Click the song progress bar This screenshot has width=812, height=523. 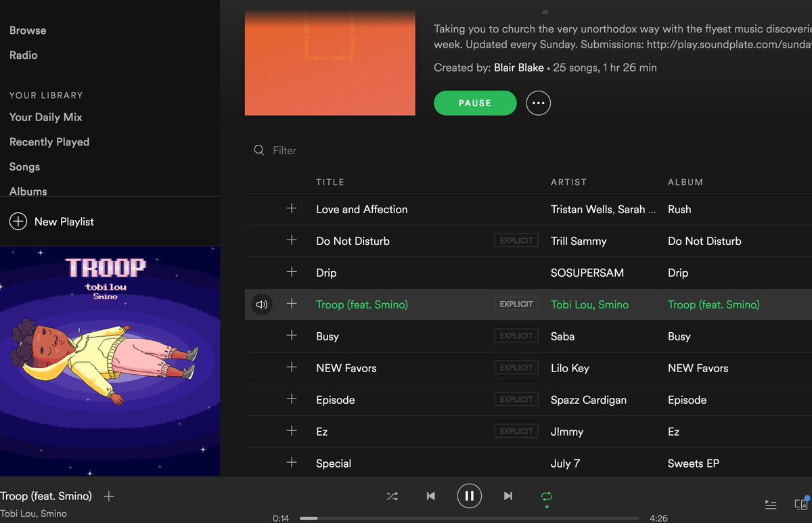[471, 518]
